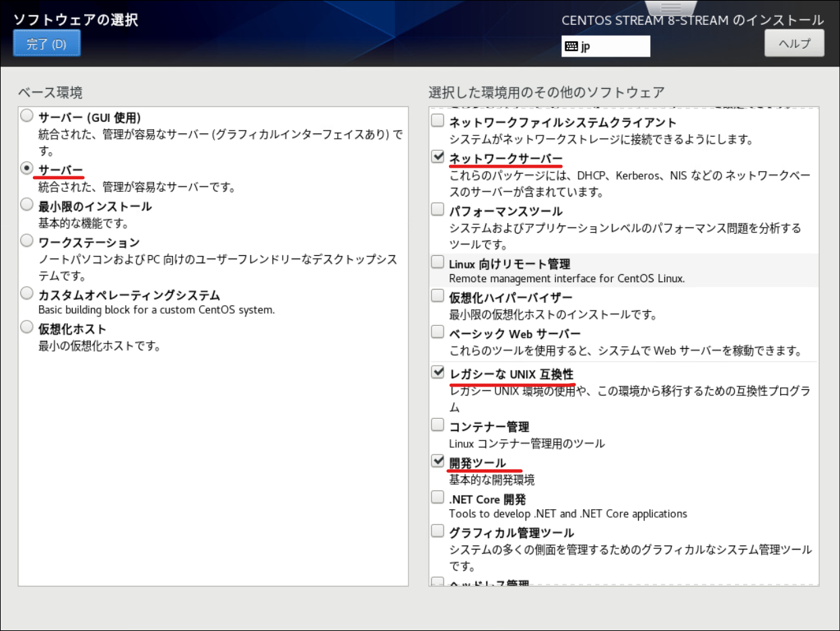Click the jp keyboard layout indicator

click(x=606, y=46)
